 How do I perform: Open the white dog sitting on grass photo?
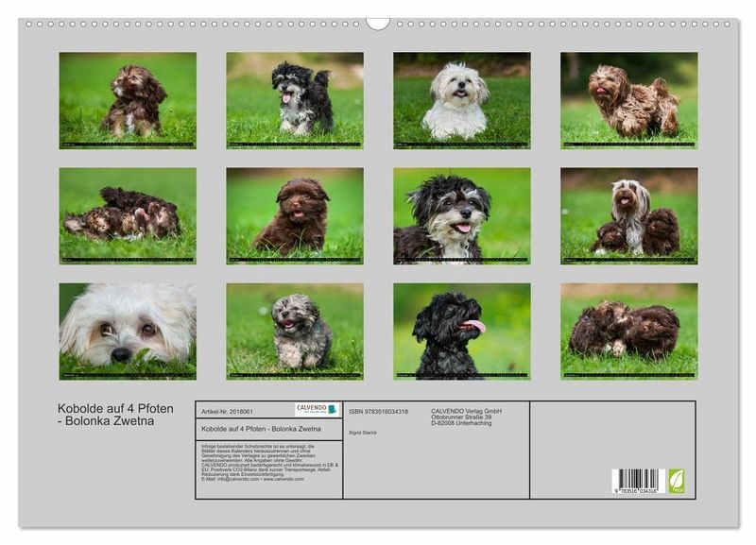pyautogui.click(x=462, y=100)
